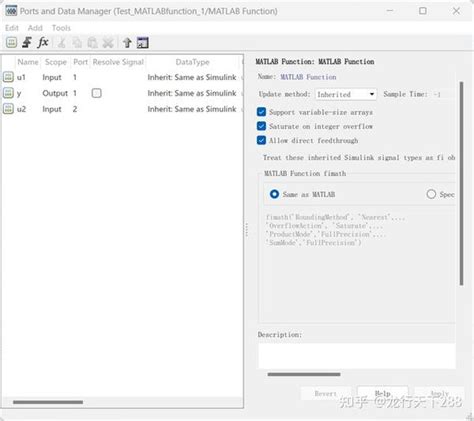Viewport: 474px width, 421px height.
Task: Select the data icon of row u1
Action: [8, 77]
